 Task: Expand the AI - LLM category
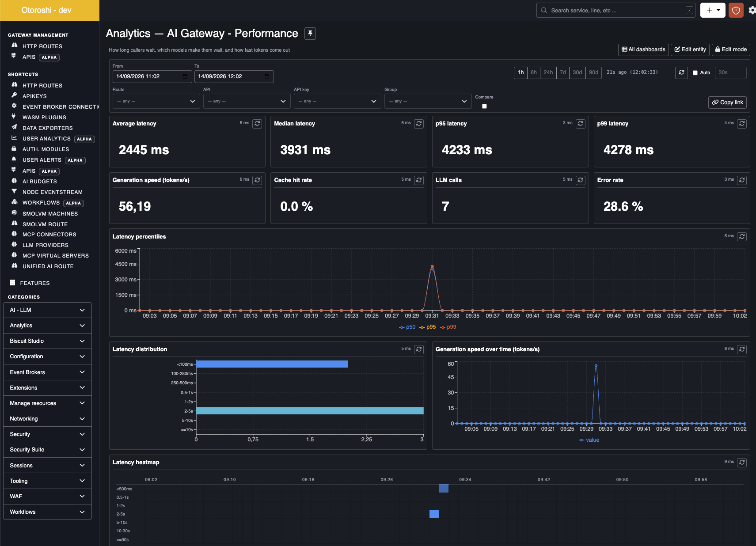tap(47, 310)
